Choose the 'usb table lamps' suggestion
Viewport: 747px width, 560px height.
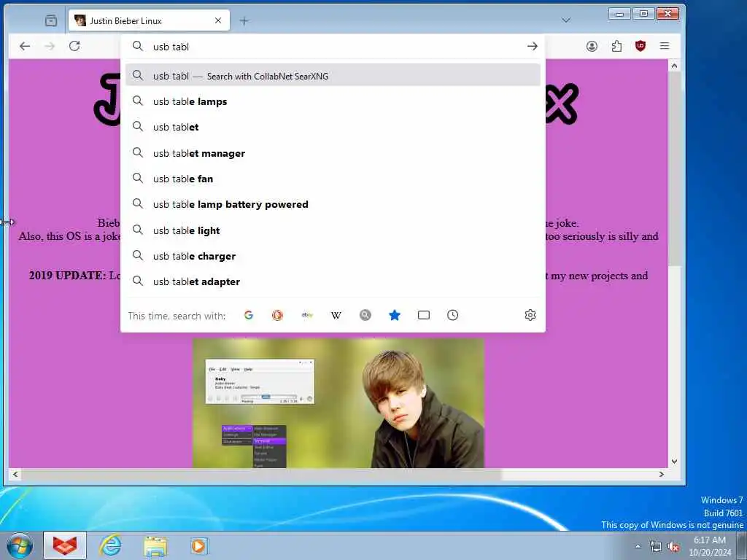pos(333,101)
